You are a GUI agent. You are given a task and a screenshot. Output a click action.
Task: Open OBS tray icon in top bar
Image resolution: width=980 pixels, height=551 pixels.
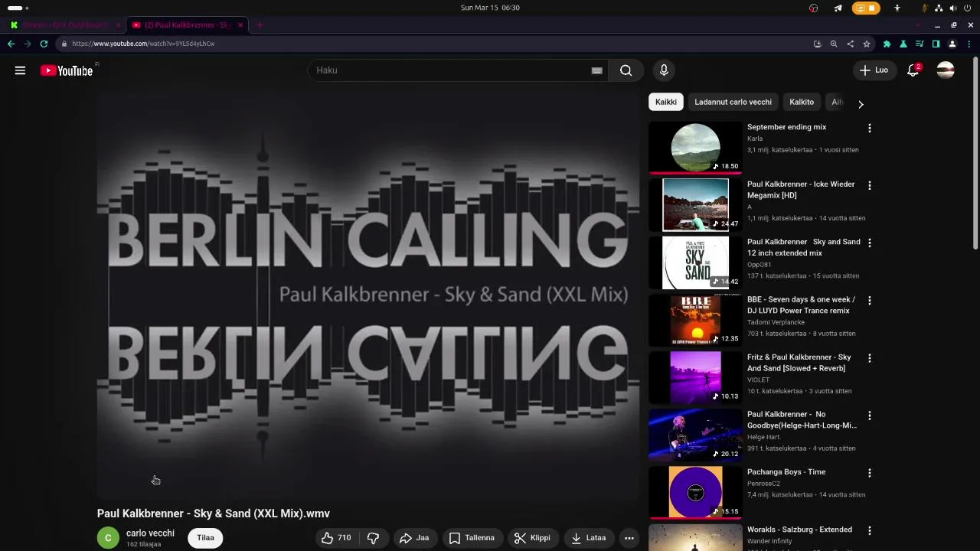[814, 8]
